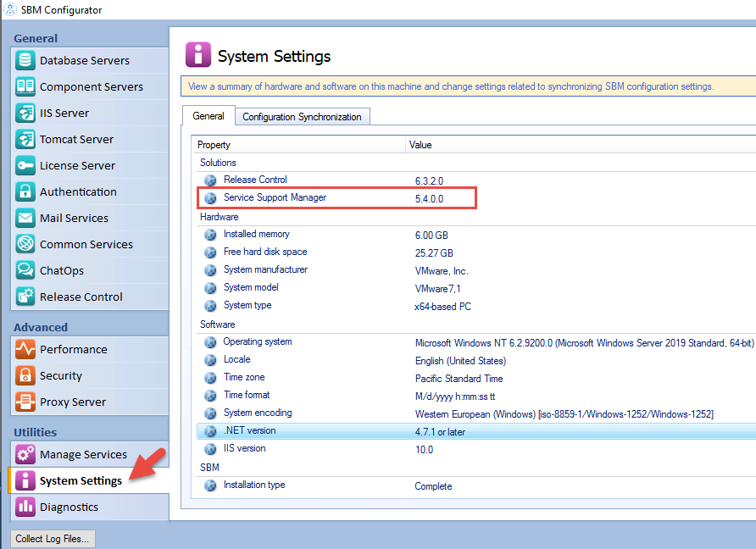Viewport: 756px width, 549px height.
Task: Select the IIS version row
Action: coord(476,449)
